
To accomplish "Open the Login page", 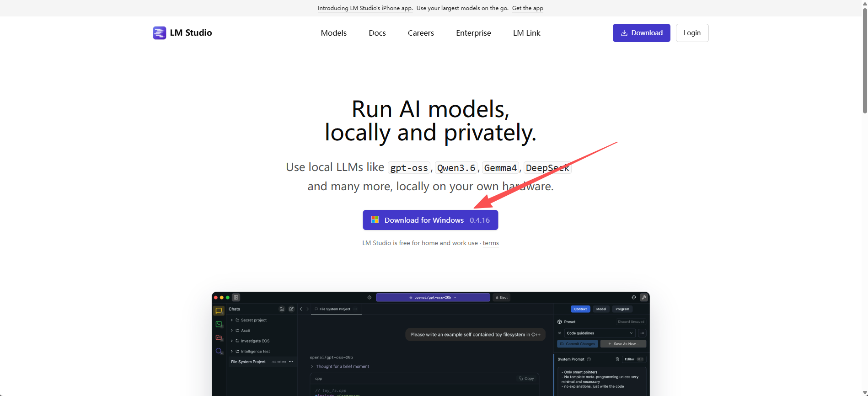I will (692, 33).
